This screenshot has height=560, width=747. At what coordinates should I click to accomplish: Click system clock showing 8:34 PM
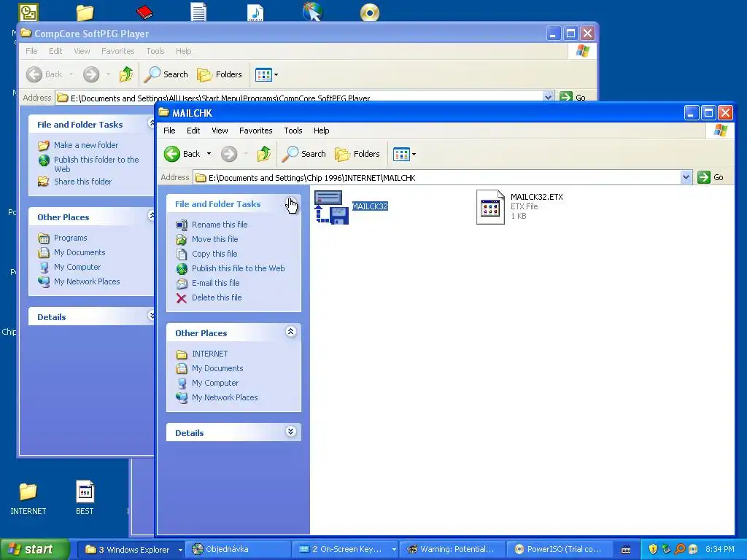click(x=720, y=550)
